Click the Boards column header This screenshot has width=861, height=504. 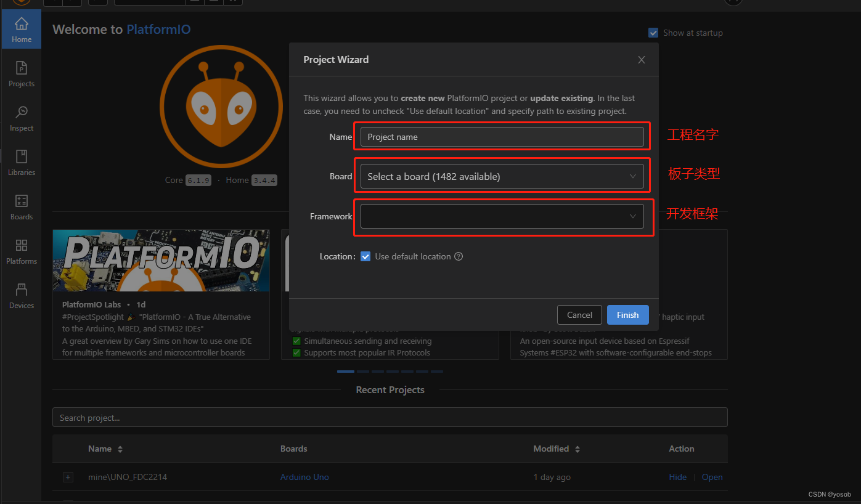[x=293, y=449]
